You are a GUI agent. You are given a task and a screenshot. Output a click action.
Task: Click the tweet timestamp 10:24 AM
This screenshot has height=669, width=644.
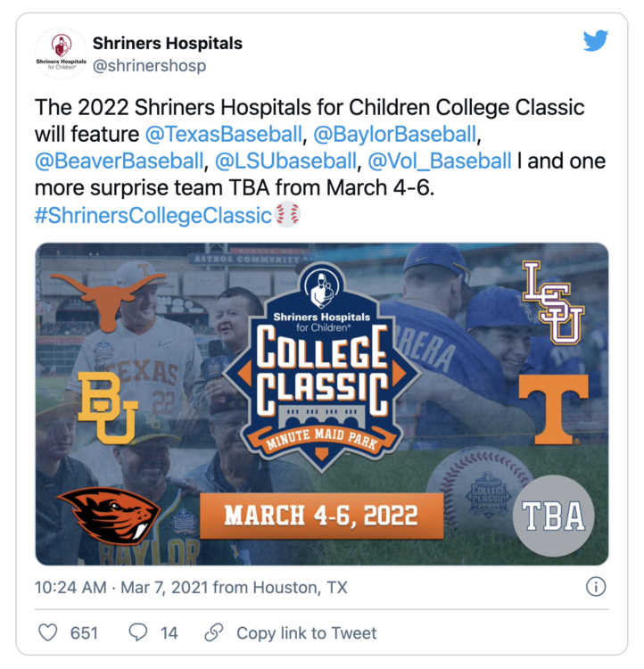coord(70,588)
